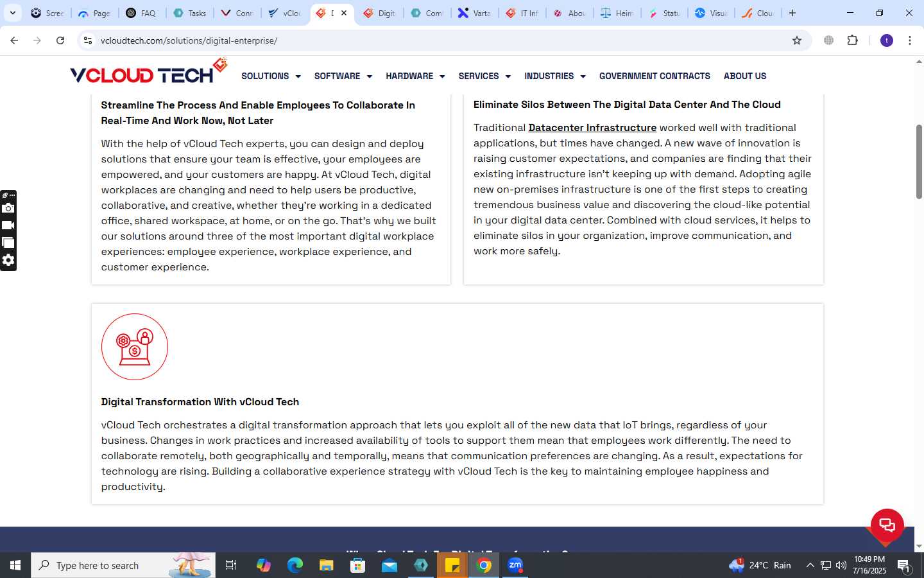This screenshot has height=578, width=924.
Task: Click the taskbar search box
Action: tap(123, 565)
